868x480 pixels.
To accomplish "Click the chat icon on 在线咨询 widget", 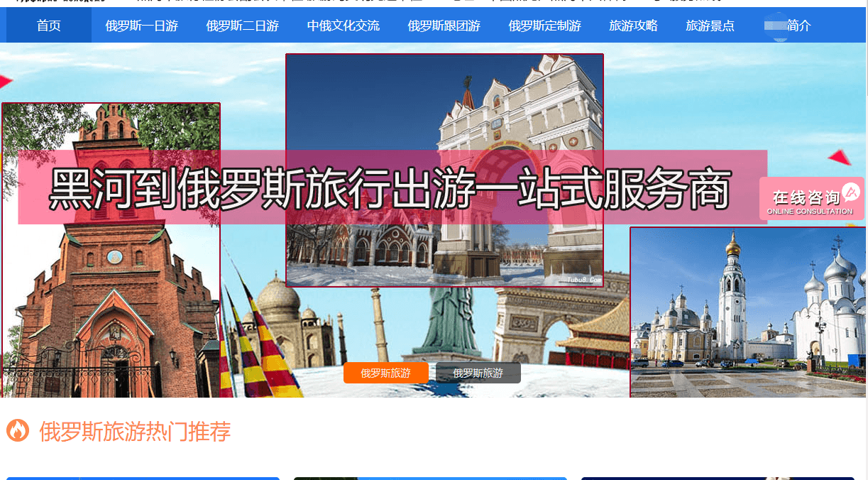I will 850,191.
